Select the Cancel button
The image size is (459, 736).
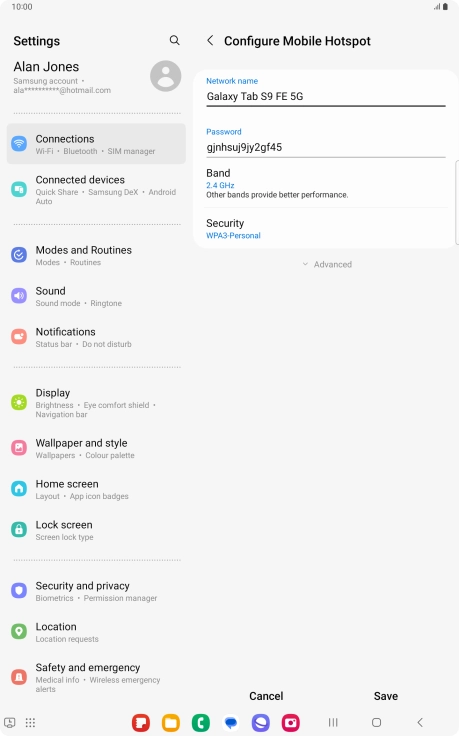pyautogui.click(x=266, y=696)
